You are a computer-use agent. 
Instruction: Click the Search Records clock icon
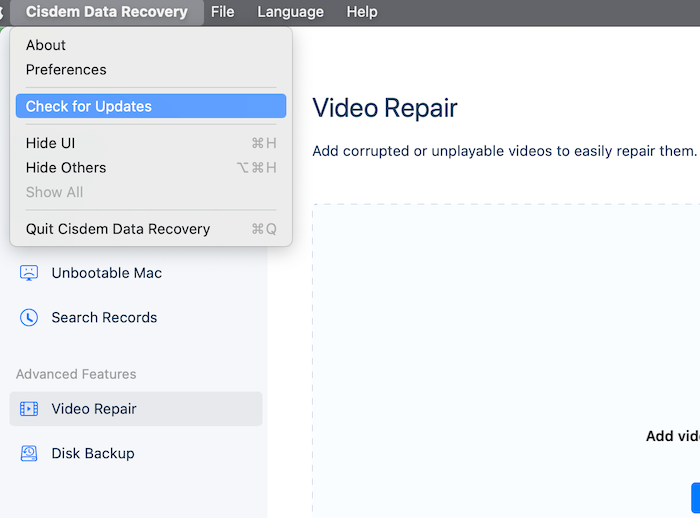(x=29, y=318)
